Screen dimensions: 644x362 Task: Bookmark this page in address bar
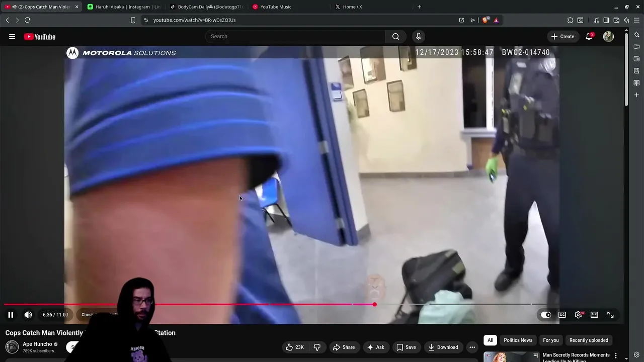(x=133, y=20)
